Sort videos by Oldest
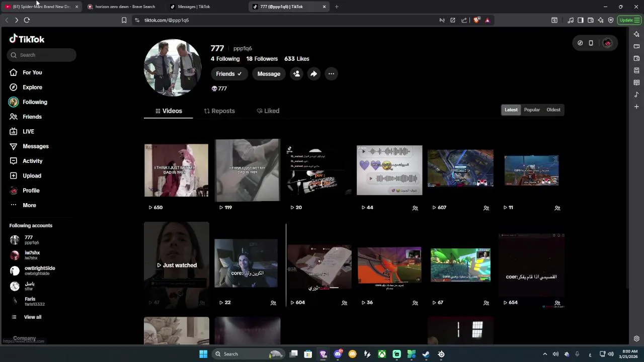Viewport: 644px width, 362px height. point(553,110)
